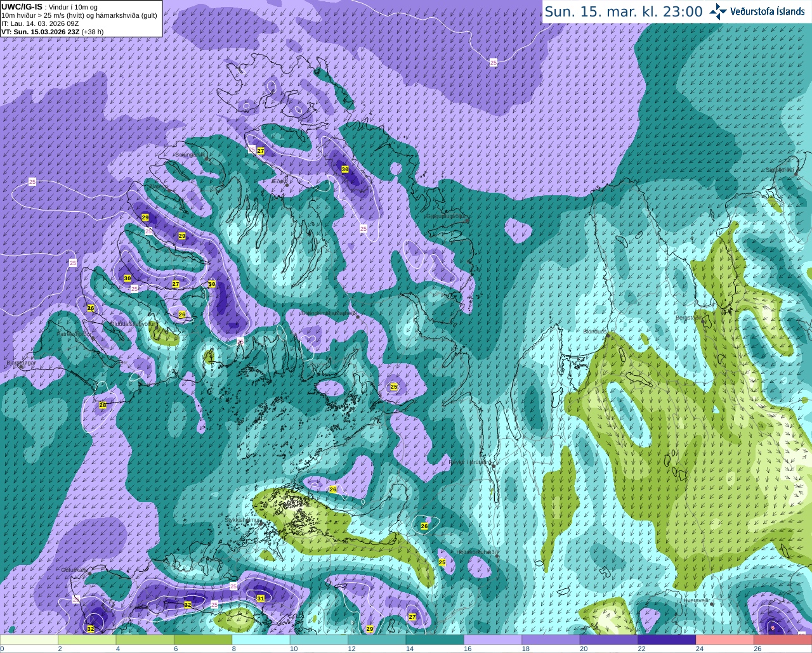This screenshot has width=812, height=653.
Task: Click the 8–10 light cyan legend segment
Action: click(261, 640)
